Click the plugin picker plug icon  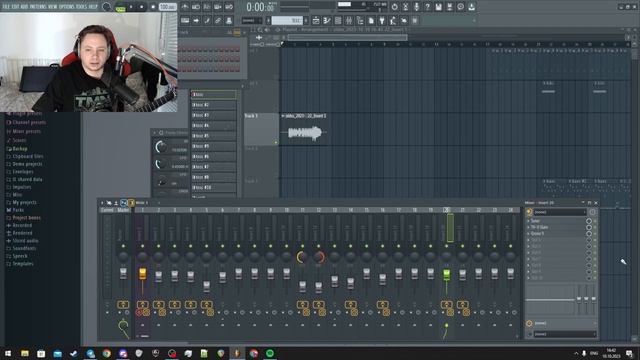coord(382,20)
